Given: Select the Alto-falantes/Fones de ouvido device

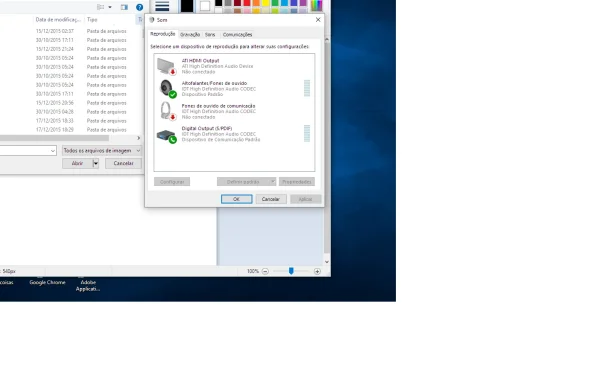Looking at the screenshot, I should tap(234, 89).
